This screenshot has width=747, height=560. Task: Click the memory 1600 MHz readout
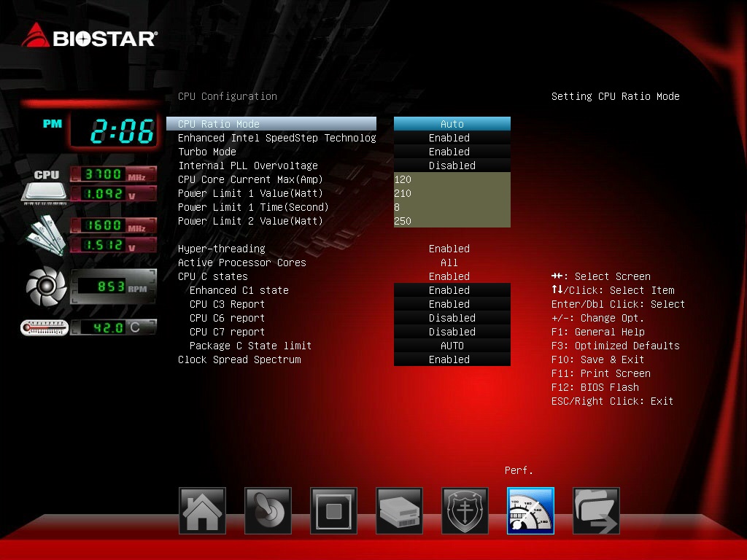(113, 225)
